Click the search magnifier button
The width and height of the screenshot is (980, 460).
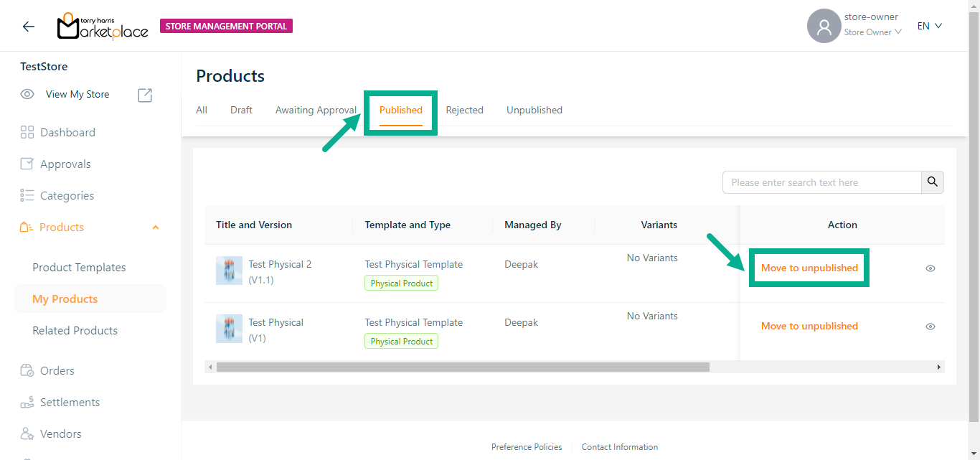tap(932, 182)
